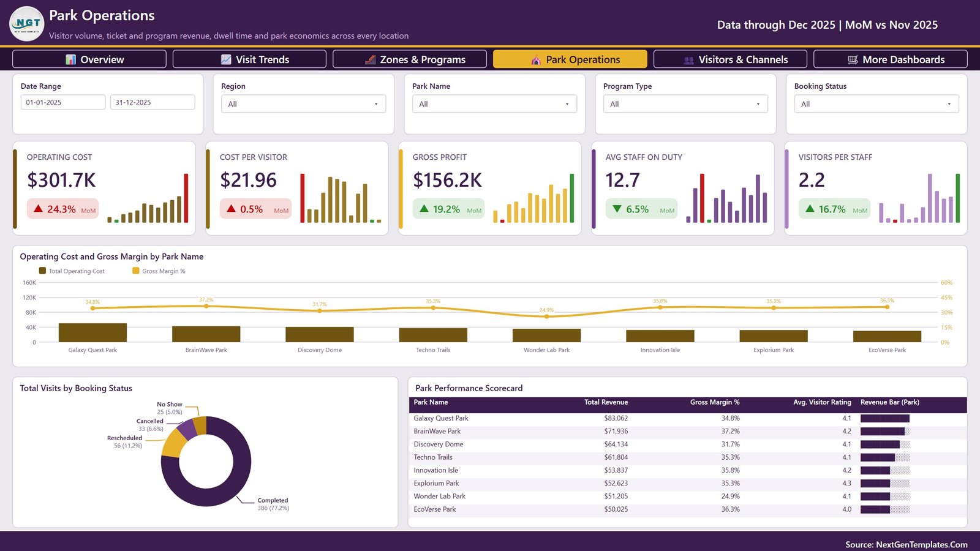Click the EcoVerse Park cost bar

[887, 337]
